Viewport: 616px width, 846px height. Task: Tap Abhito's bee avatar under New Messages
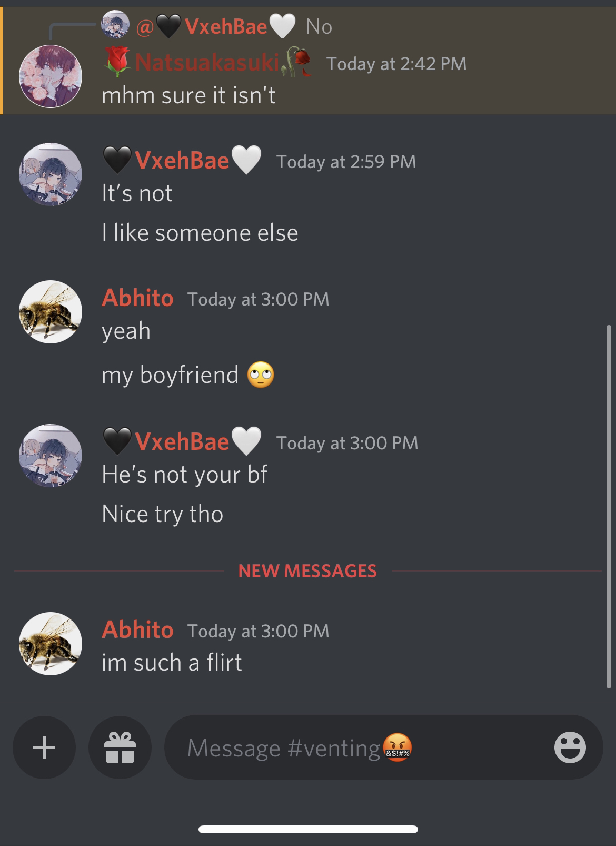point(51,644)
